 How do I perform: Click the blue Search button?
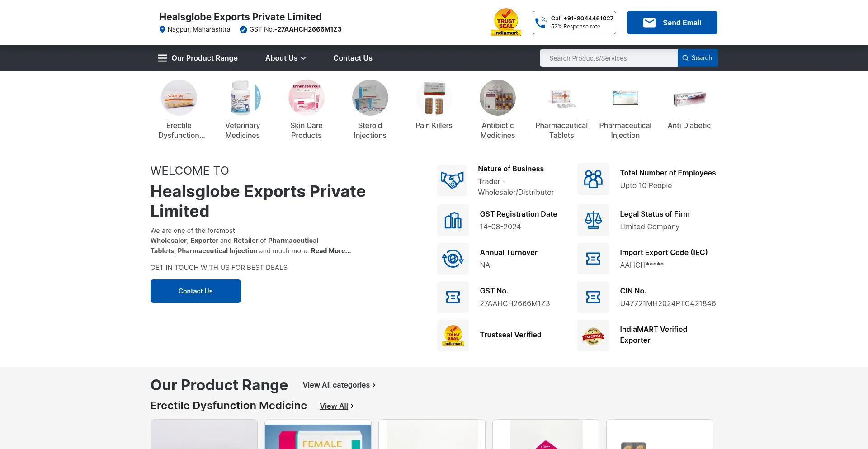tap(698, 58)
